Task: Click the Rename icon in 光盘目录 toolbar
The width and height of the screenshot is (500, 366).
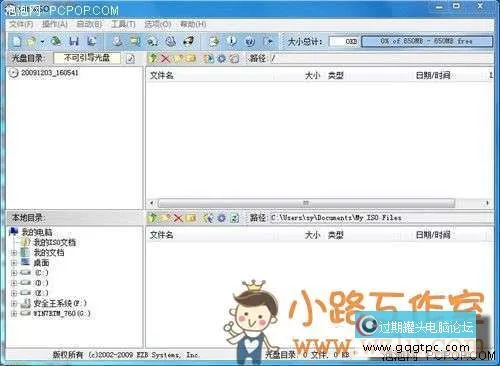Action: tap(191, 59)
